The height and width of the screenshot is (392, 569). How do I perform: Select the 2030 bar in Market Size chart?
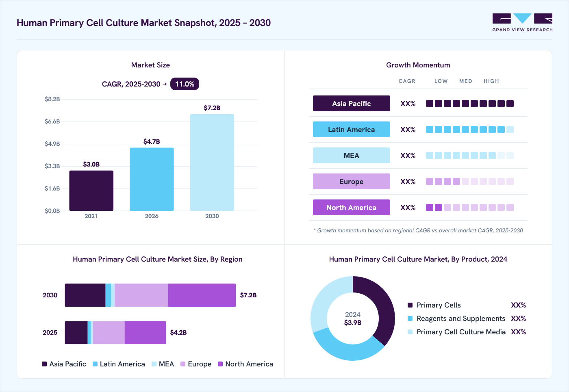pyautogui.click(x=212, y=162)
